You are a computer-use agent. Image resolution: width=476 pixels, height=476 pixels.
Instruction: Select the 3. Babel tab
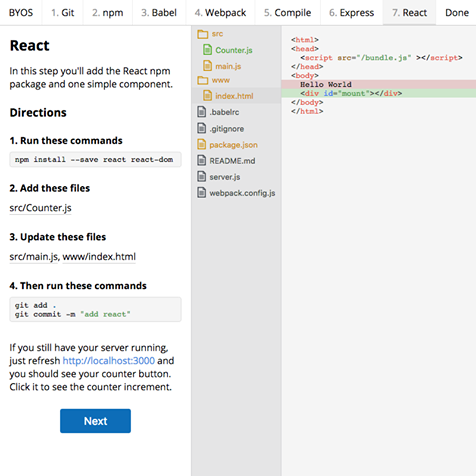159,13
